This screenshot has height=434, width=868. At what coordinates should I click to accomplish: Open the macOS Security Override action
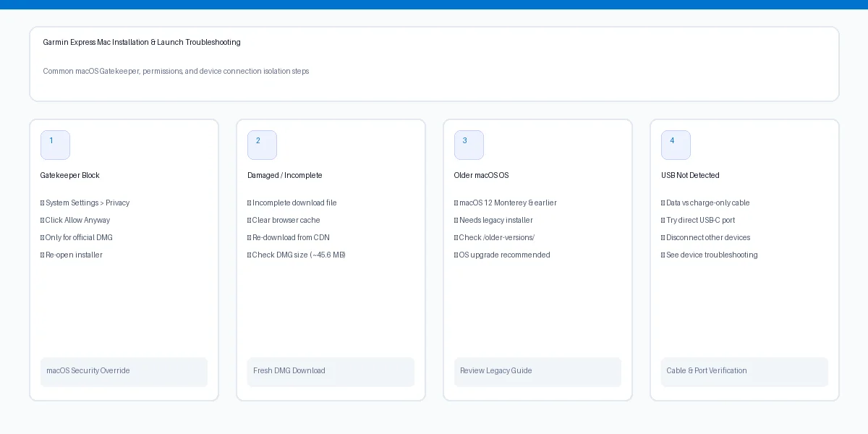click(124, 372)
